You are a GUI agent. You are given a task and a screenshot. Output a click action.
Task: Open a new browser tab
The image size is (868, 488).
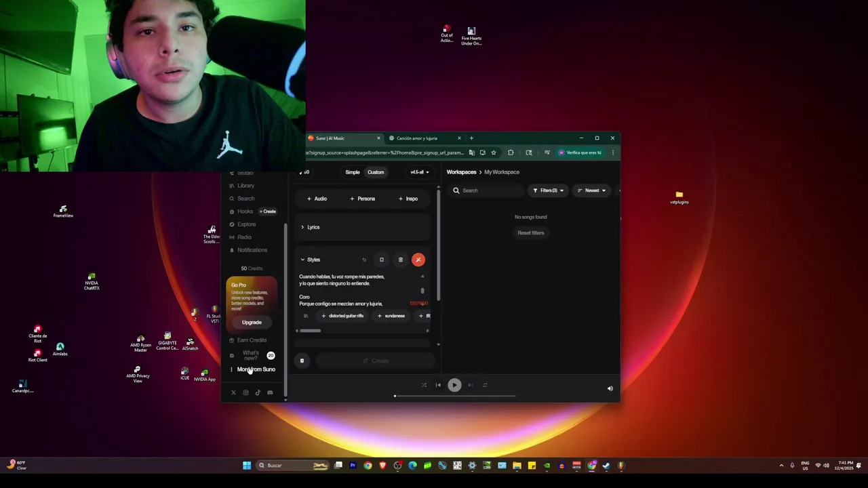pyautogui.click(x=471, y=138)
